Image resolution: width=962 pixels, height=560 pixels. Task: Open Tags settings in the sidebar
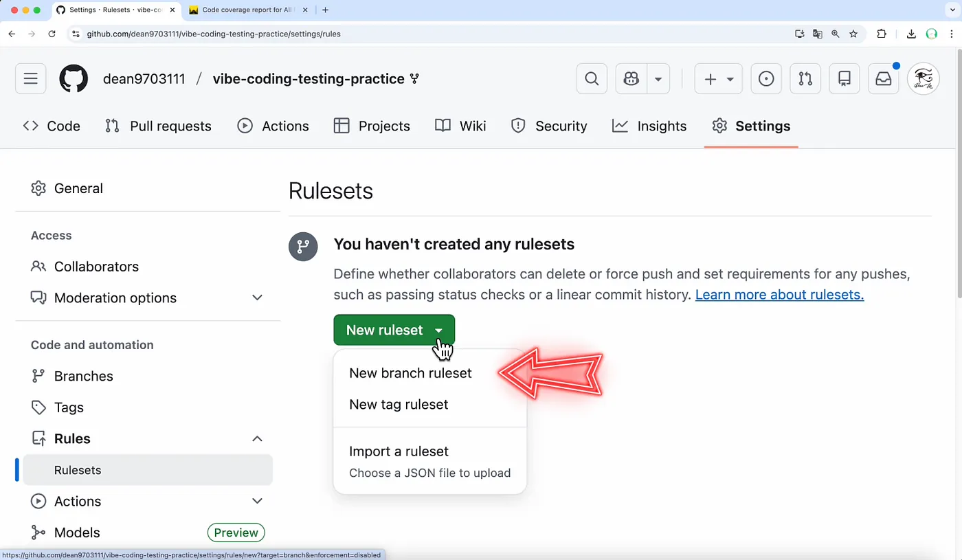click(58, 407)
